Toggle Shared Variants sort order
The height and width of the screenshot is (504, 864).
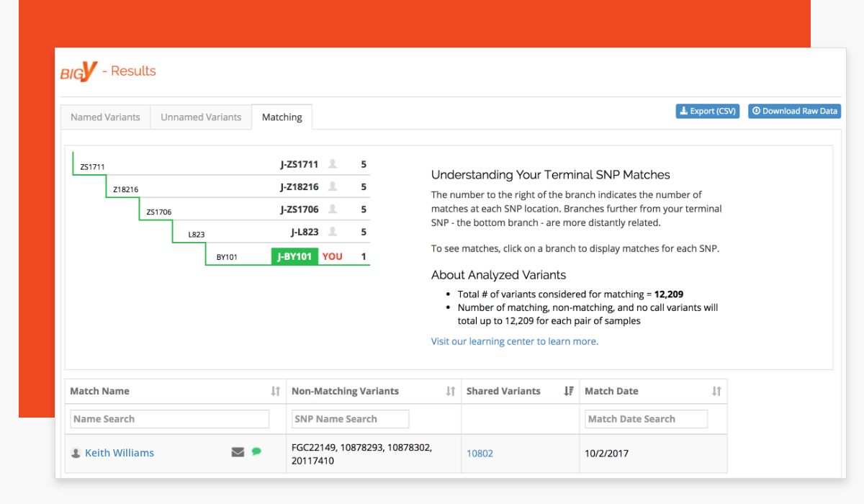(569, 391)
